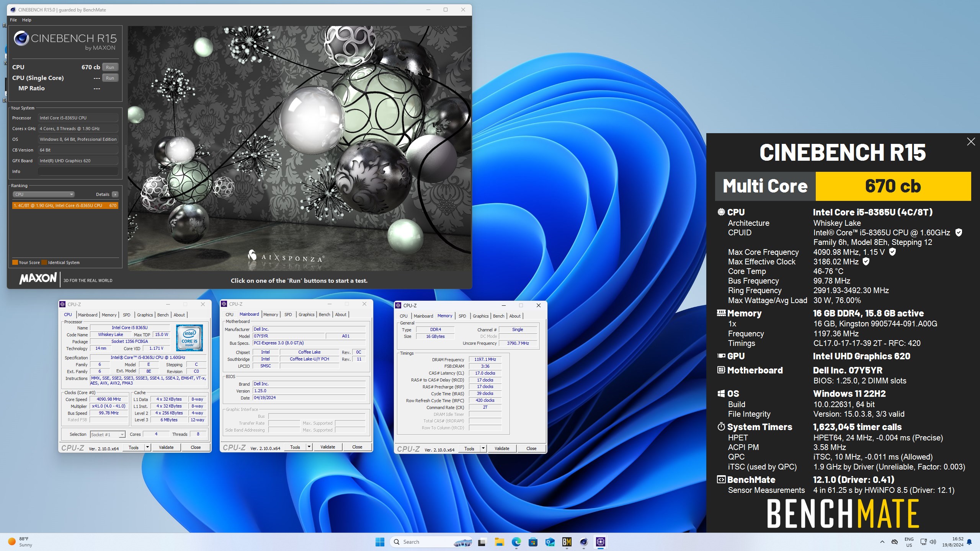Click the Windows OS icon in BenchMate panel
The height and width of the screenshot is (551, 980).
[721, 393]
